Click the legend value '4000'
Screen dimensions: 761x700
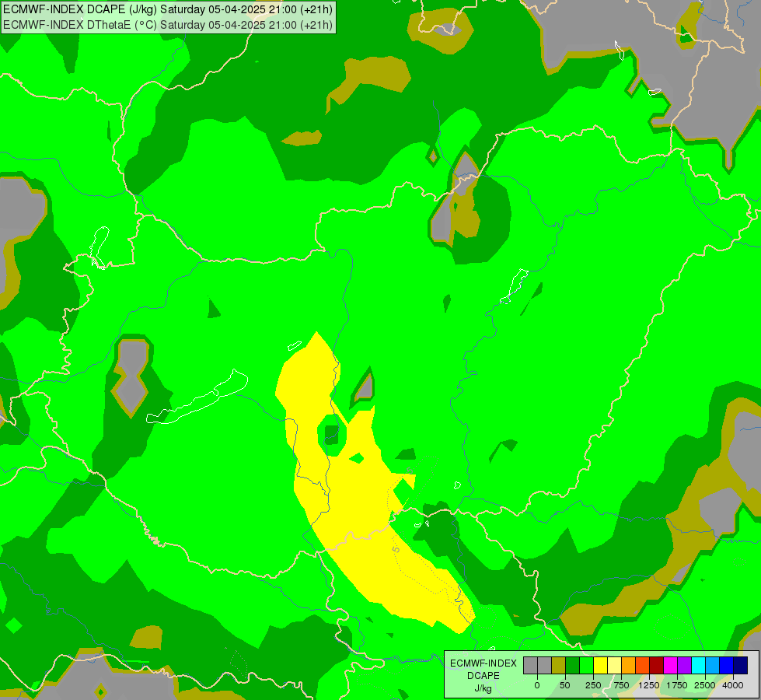[733, 685]
